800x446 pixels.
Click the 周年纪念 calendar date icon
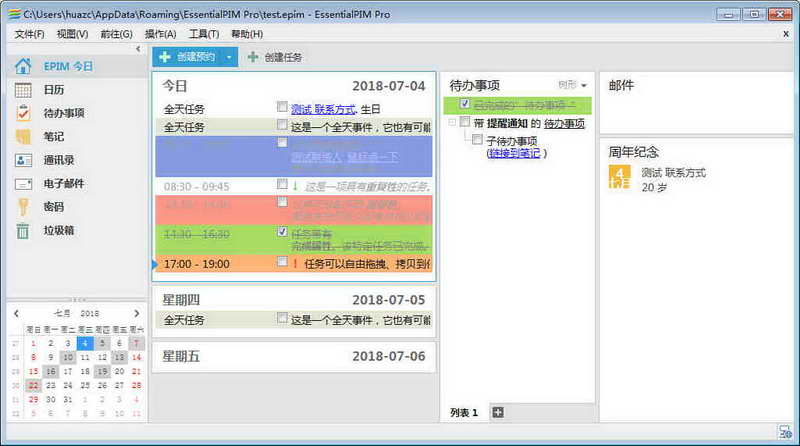[619, 177]
